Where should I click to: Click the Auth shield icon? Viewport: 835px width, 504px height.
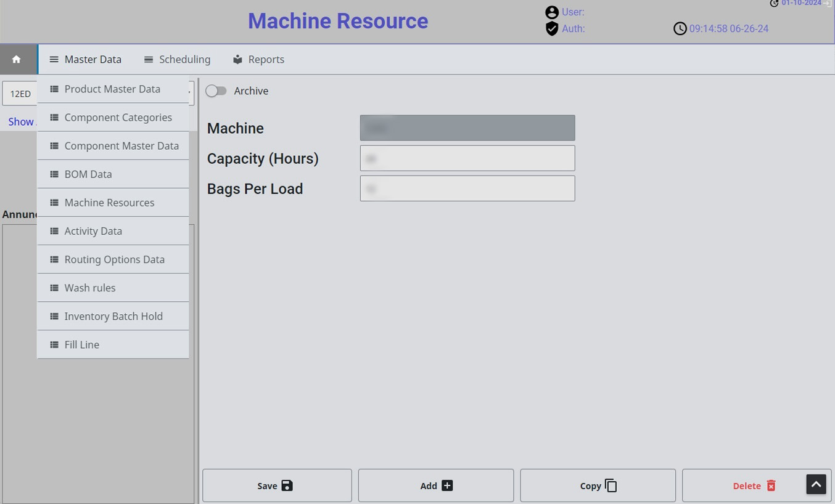tap(552, 29)
